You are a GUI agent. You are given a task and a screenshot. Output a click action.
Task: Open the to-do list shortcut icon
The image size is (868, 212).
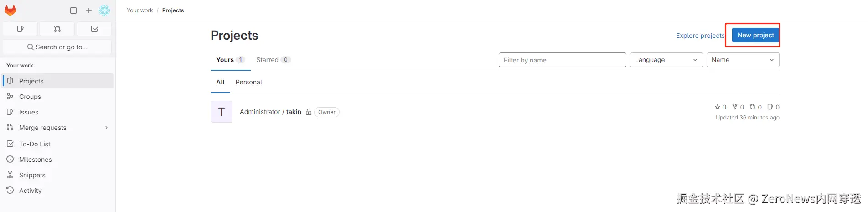94,29
